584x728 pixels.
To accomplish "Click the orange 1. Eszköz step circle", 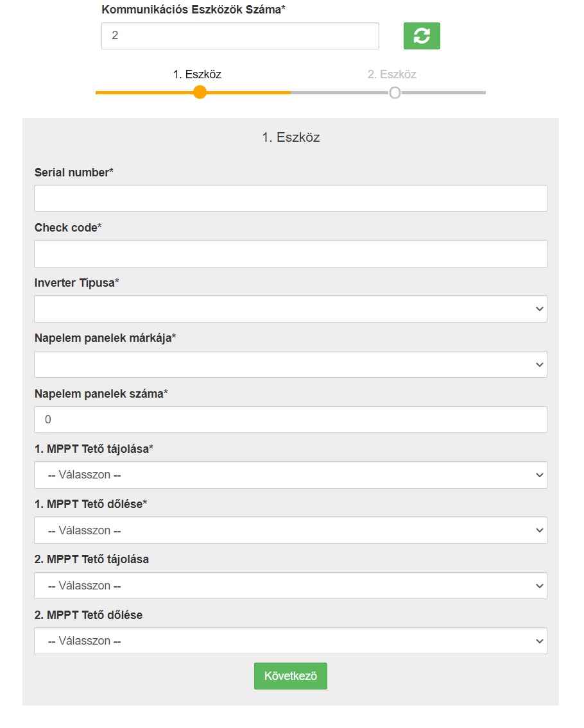I will click(x=200, y=92).
